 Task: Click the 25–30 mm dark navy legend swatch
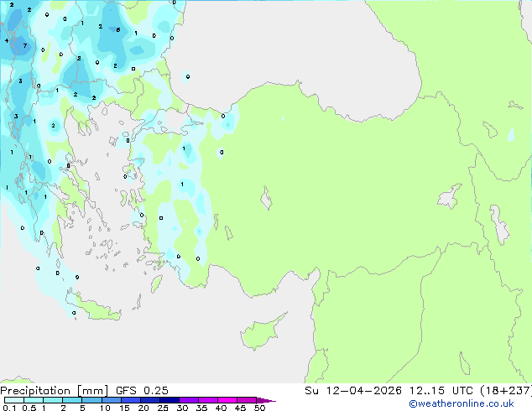pyautogui.click(x=169, y=400)
